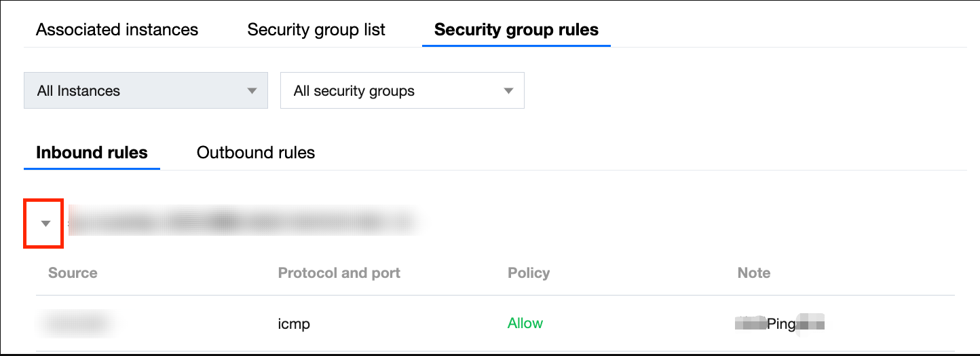Show the Inbound rules tab
This screenshot has width=980, height=356.
pyautogui.click(x=92, y=152)
